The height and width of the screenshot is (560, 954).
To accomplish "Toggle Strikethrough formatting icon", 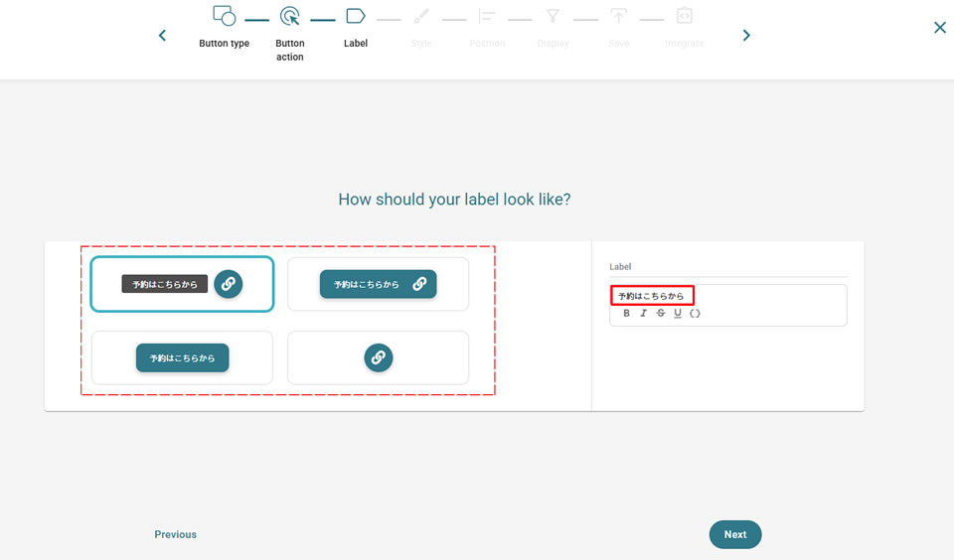I will click(x=661, y=313).
